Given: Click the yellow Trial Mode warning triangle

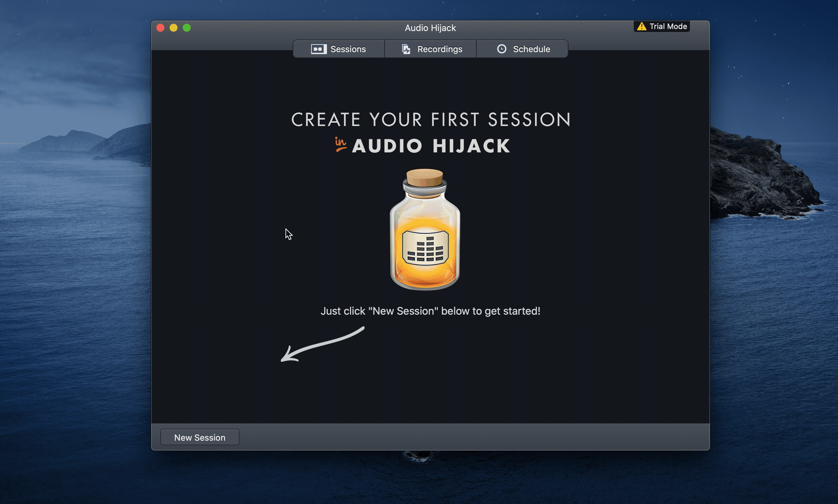Looking at the screenshot, I should pos(641,26).
